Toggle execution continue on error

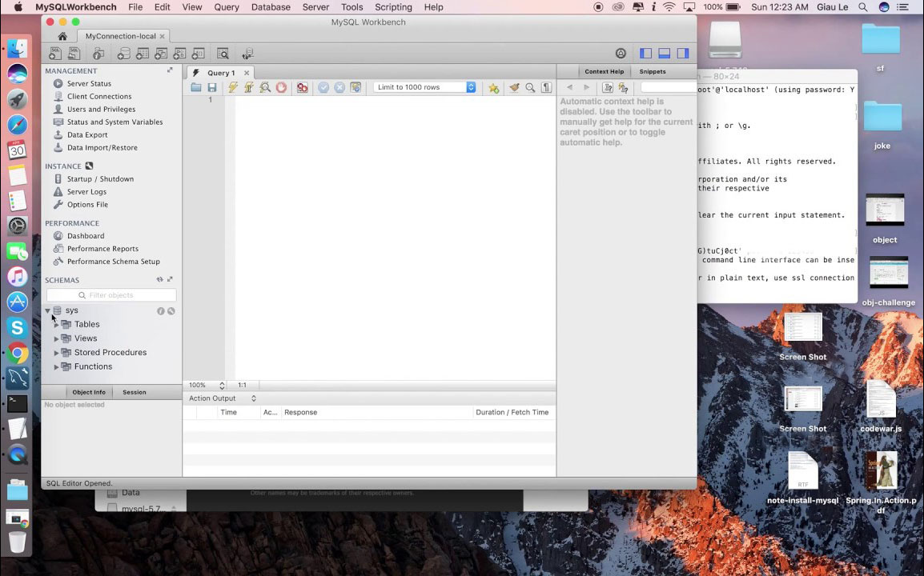(x=303, y=87)
